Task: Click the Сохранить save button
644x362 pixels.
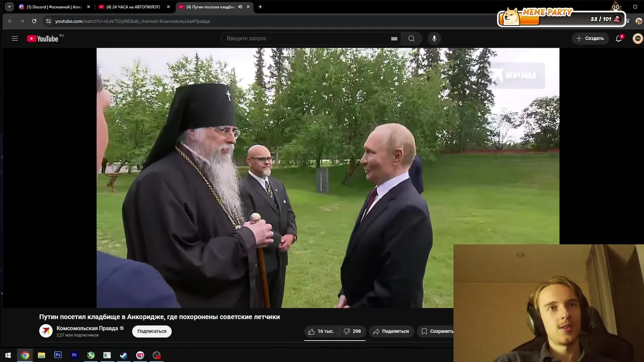Action: click(436, 331)
